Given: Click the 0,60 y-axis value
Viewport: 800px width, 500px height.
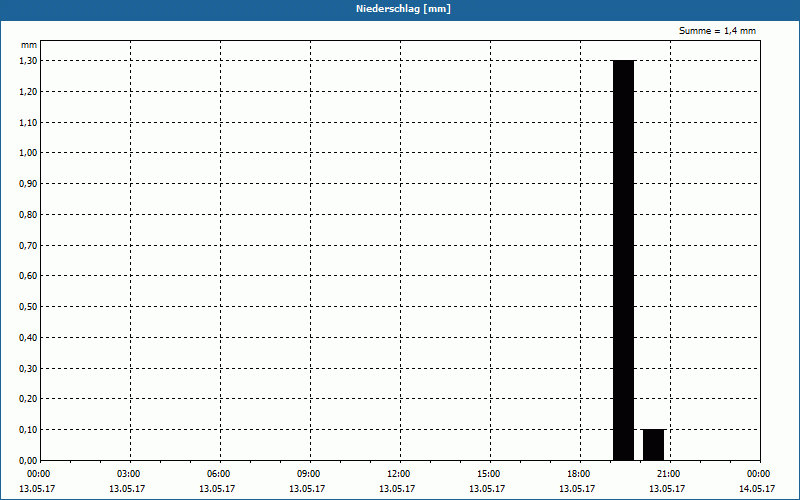Looking at the screenshot, I should coord(28,276).
